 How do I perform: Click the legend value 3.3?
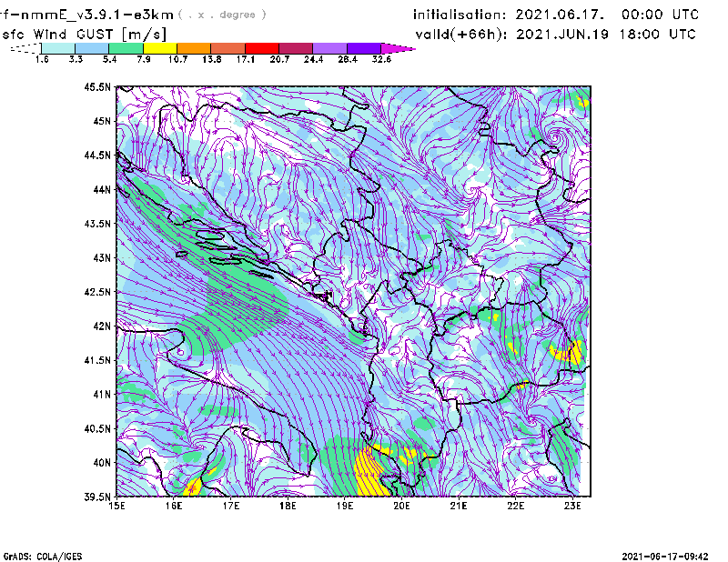(76, 59)
